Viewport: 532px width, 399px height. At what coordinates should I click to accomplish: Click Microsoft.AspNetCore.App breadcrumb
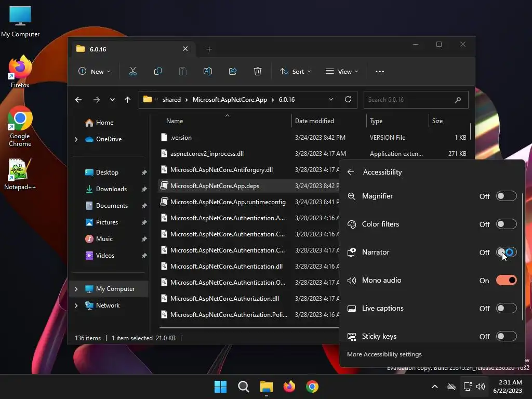[230, 100]
